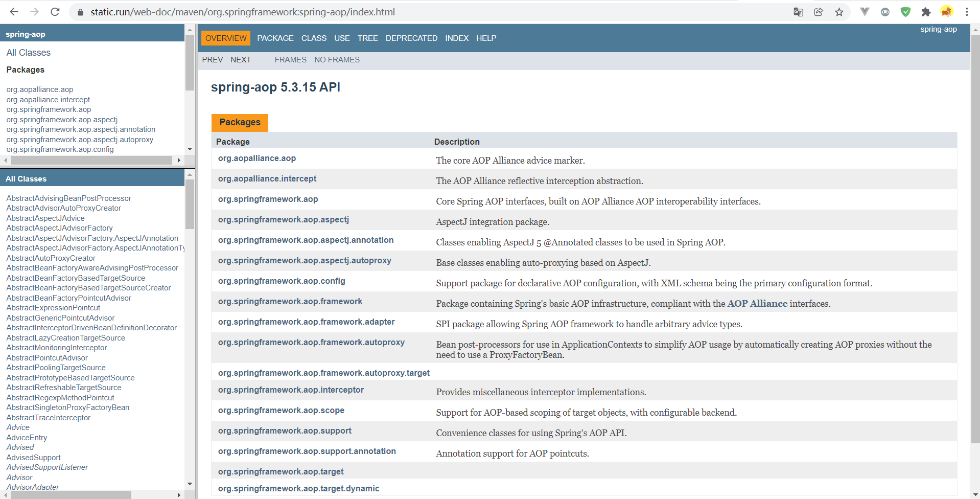Focus the address bar URL

tap(243, 12)
